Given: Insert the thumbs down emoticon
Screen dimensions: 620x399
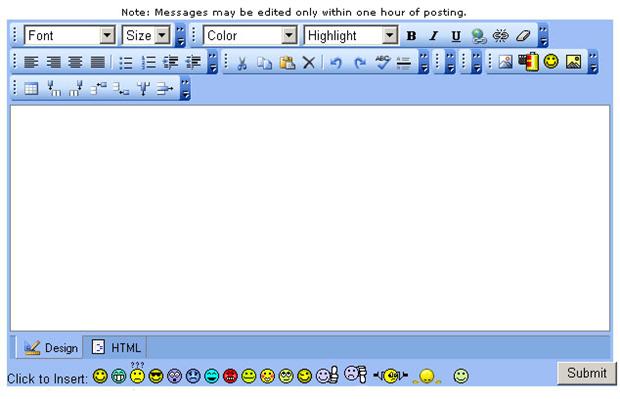Looking at the screenshot, I should 355,374.
